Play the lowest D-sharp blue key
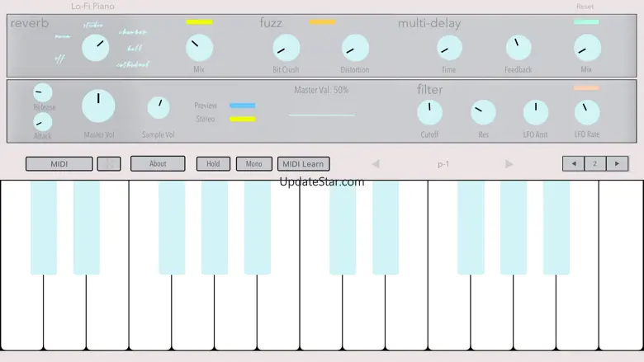The width and height of the screenshot is (644, 362). (86, 228)
